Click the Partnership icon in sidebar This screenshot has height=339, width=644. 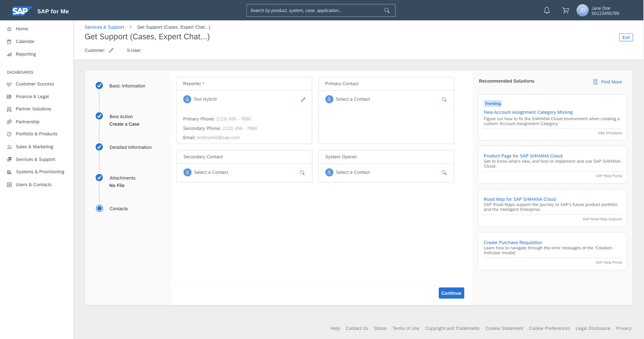pyautogui.click(x=9, y=122)
